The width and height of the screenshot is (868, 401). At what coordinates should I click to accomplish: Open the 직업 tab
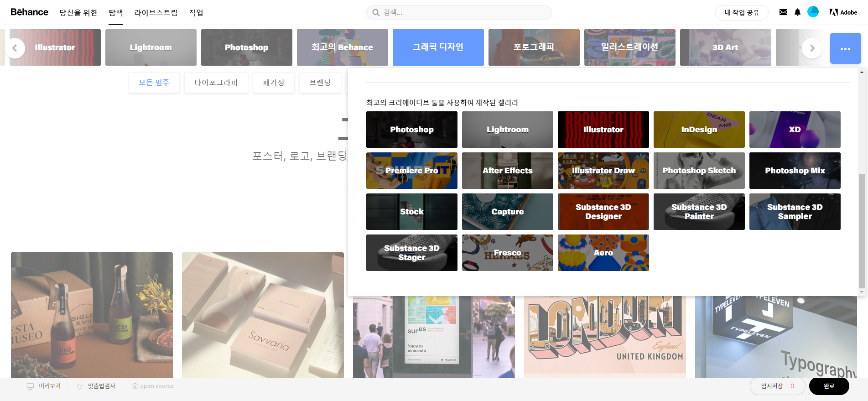[196, 13]
